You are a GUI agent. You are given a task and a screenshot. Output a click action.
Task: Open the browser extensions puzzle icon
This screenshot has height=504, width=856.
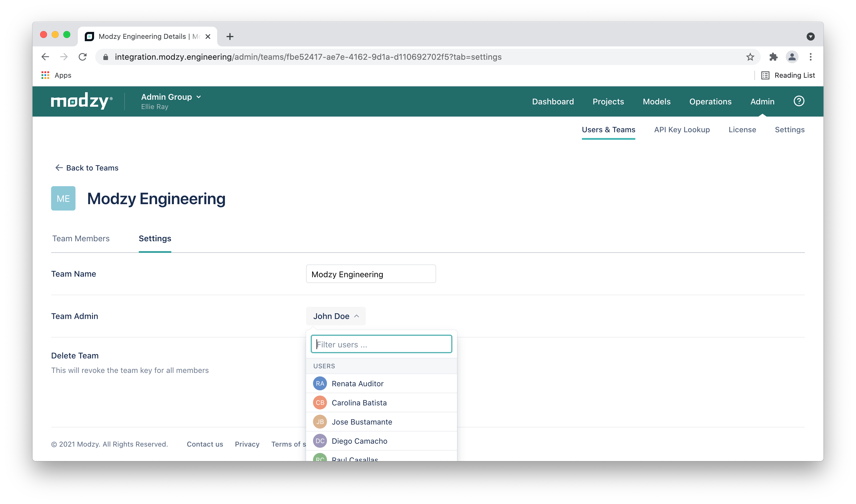tap(774, 57)
